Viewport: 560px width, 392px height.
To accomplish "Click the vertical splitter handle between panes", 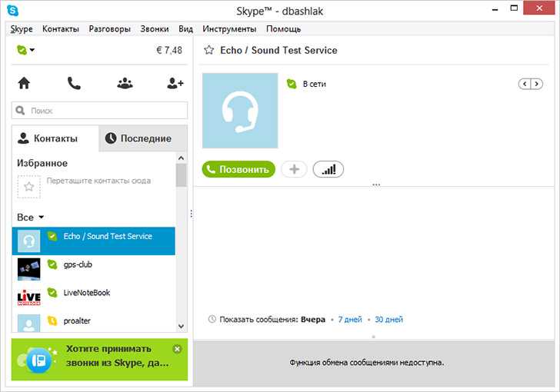I will pyautogui.click(x=192, y=214).
